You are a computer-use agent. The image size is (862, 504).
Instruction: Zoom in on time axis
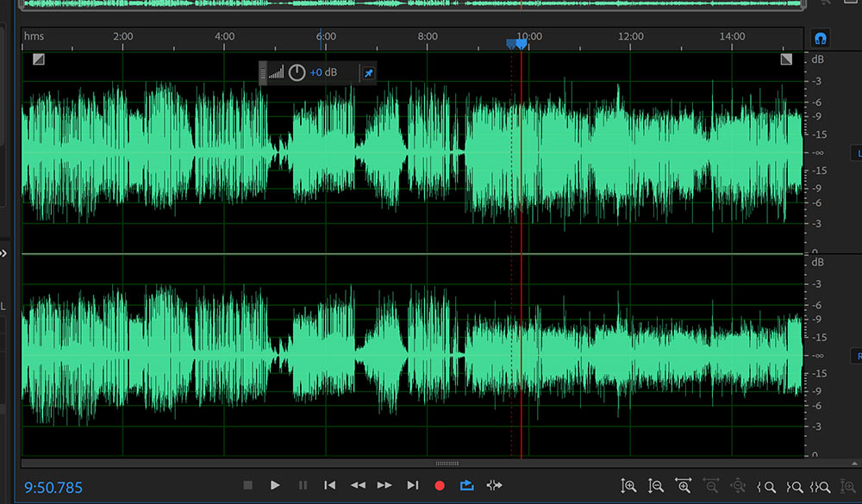pyautogui.click(x=684, y=486)
